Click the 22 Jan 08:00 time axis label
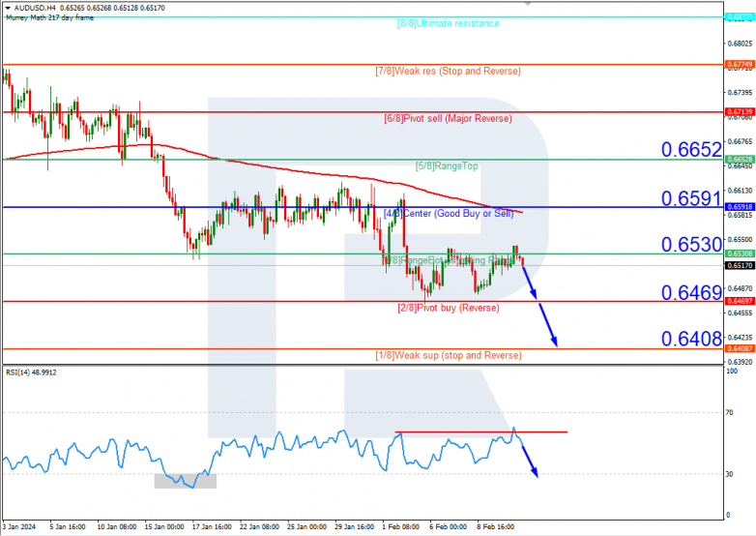The height and width of the screenshot is (536, 756). [259, 527]
